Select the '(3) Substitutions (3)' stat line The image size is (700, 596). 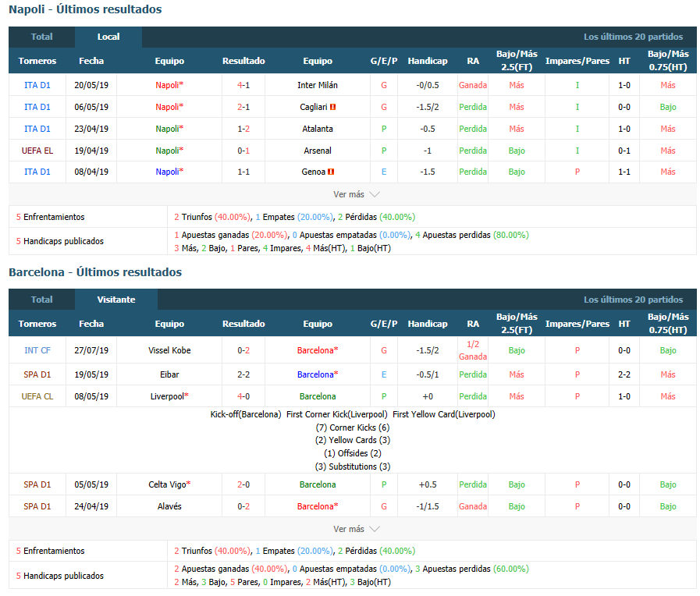pyautogui.click(x=353, y=467)
